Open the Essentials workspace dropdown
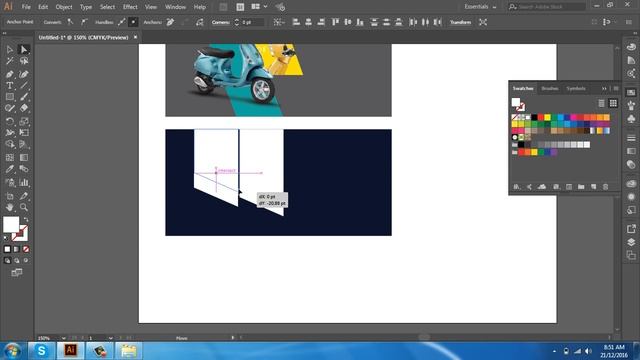The image size is (640, 360). 480,7
